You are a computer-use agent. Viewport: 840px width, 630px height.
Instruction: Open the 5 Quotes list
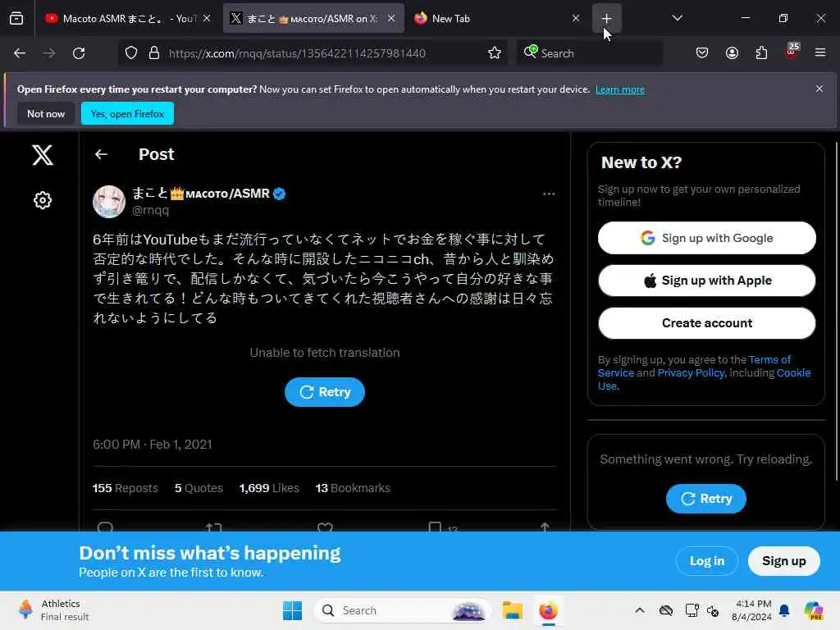pos(199,488)
